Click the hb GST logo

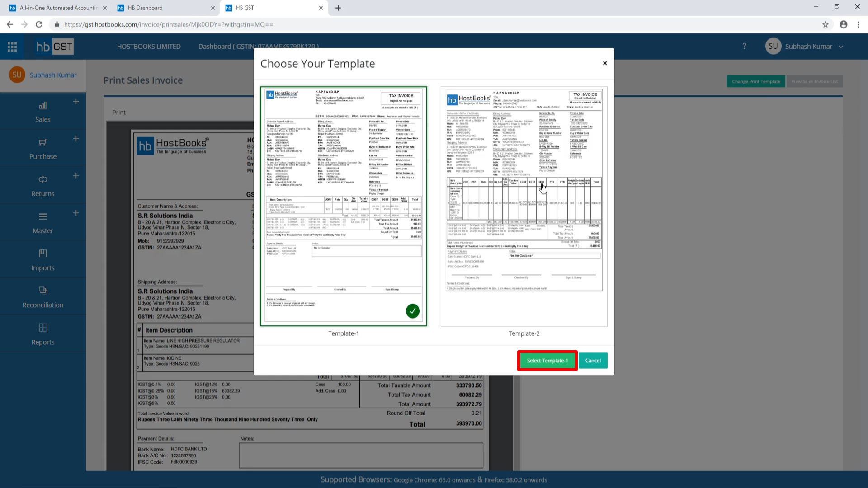[54, 47]
